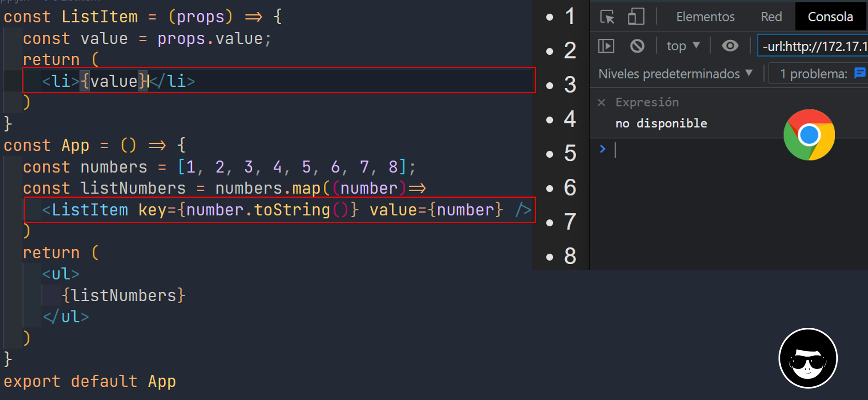868x400 pixels.
Task: Click the Expresión live expression label
Action: 647,102
